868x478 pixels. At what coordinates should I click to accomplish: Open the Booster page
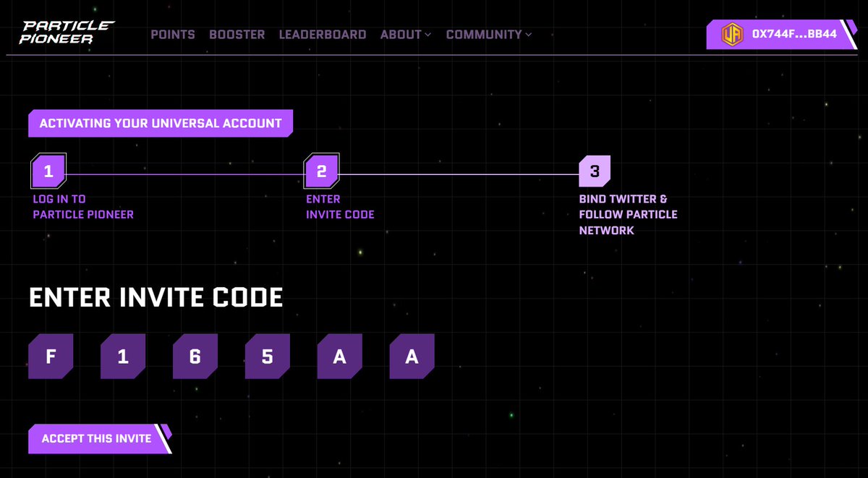click(x=237, y=34)
